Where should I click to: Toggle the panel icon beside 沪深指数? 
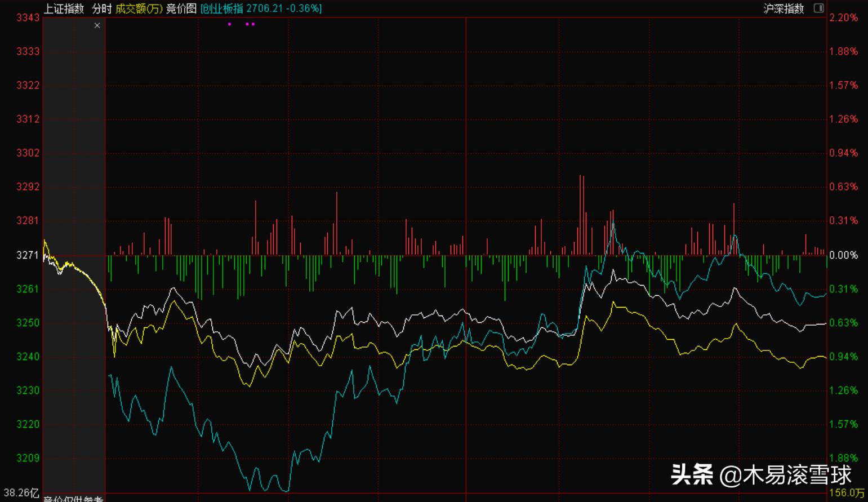click(819, 8)
